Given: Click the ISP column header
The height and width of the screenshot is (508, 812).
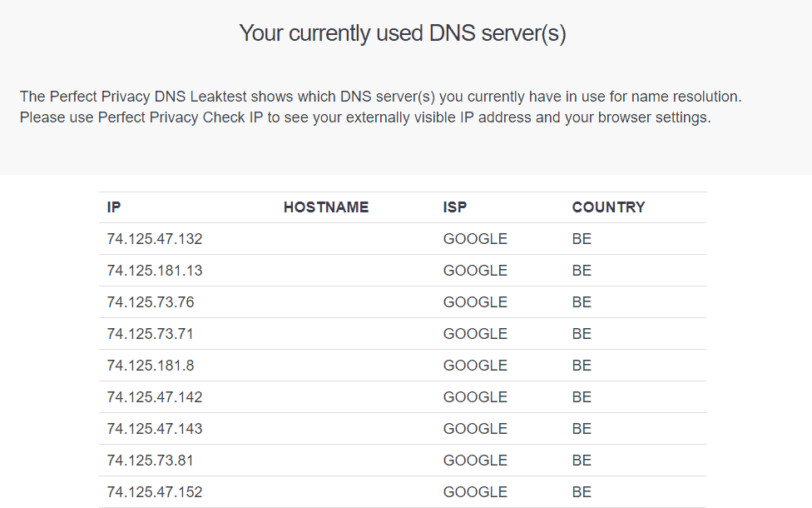Looking at the screenshot, I should click(x=455, y=207).
